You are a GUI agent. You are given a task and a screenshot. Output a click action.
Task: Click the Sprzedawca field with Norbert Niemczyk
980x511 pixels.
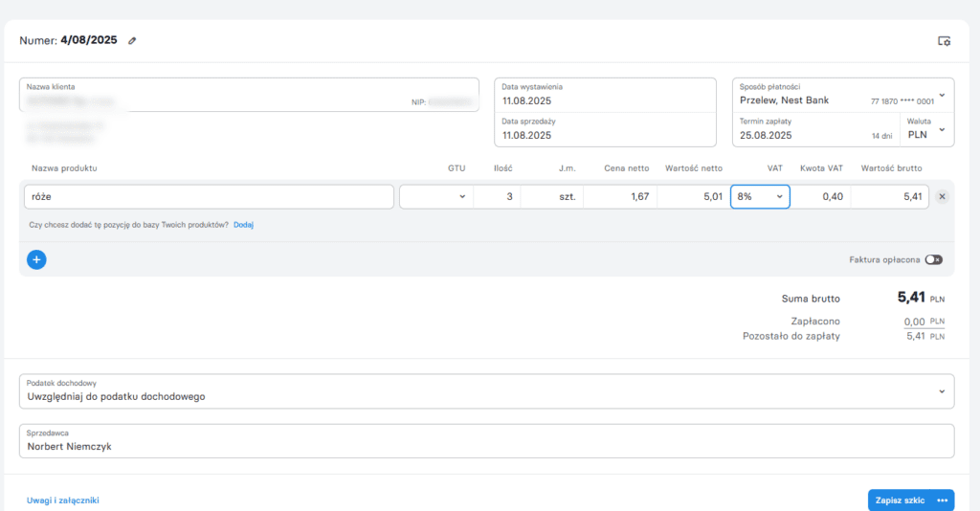486,441
